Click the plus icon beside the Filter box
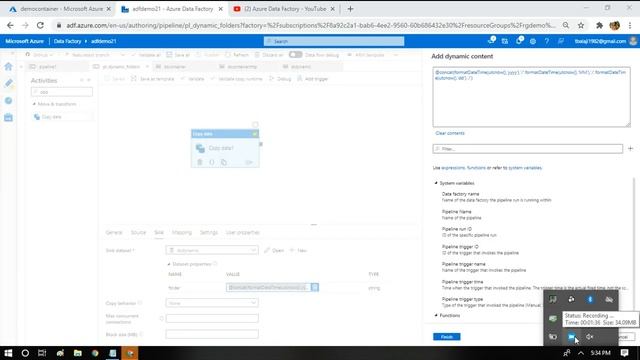 click(631, 149)
